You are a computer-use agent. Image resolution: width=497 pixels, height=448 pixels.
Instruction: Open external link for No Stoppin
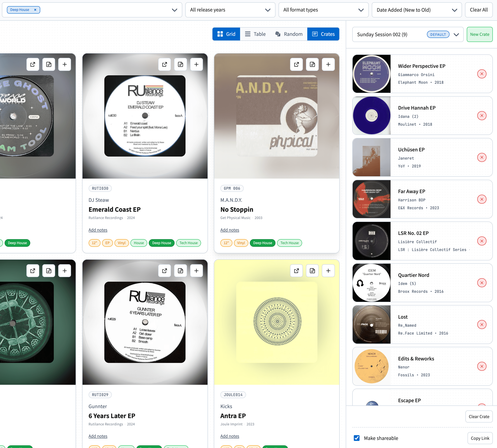[x=296, y=64]
